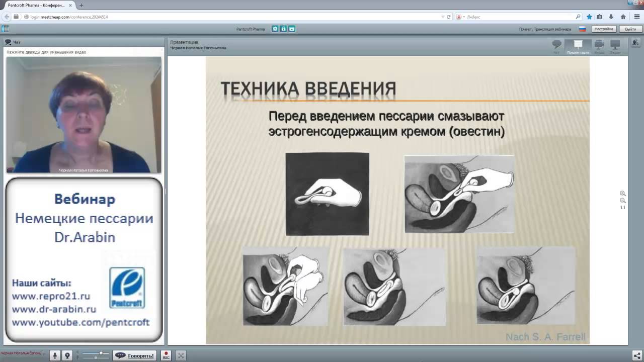Go to the browser home page icon

coord(623,17)
